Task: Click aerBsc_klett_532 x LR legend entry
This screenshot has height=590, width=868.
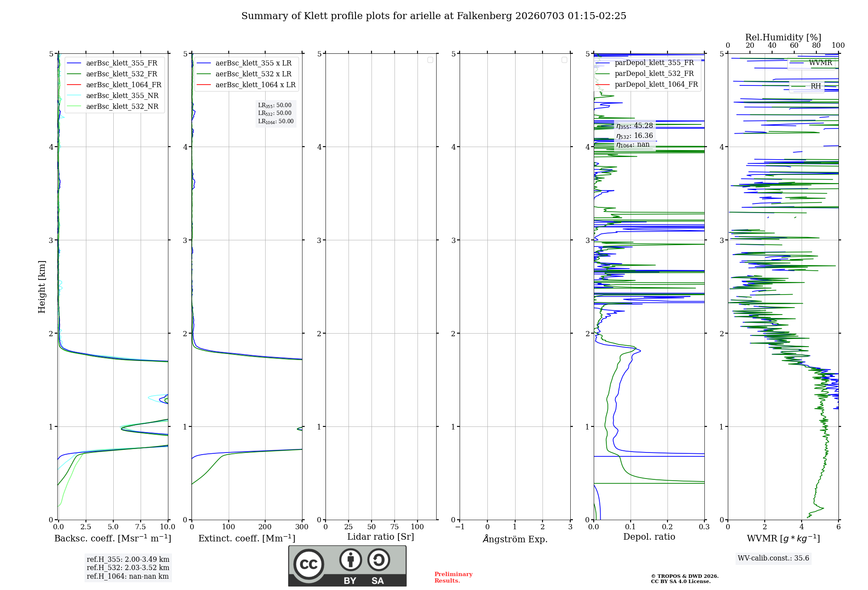Action: tap(244, 74)
